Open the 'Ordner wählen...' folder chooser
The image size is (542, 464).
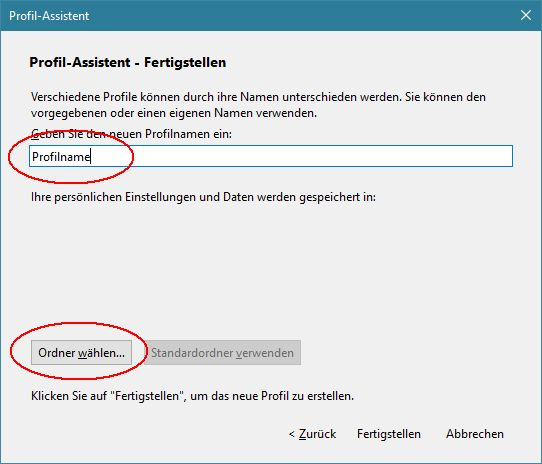click(x=81, y=353)
